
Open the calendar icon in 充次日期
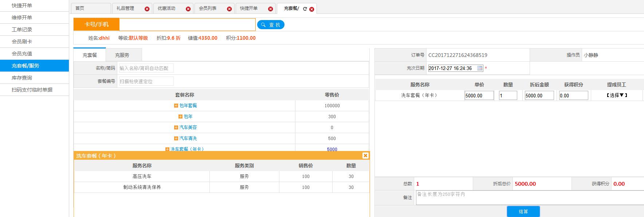click(480, 68)
